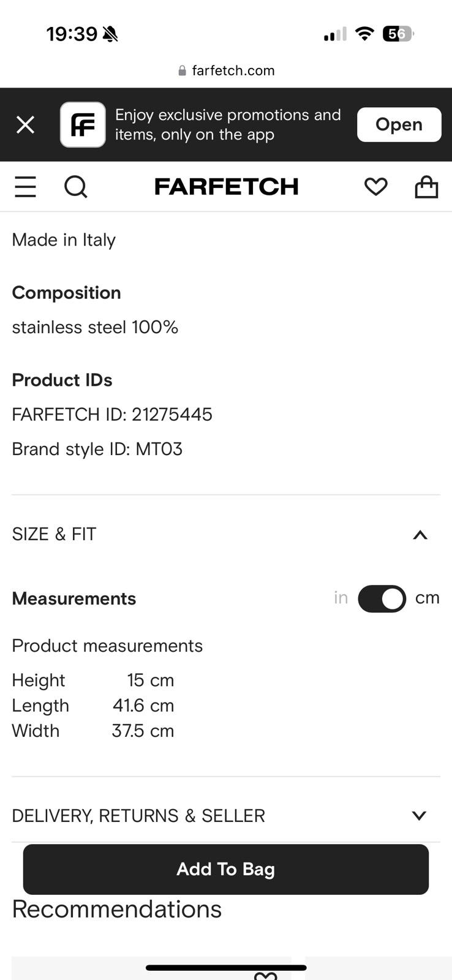
Task: Tap the SIZE & FIT section header
Action: tap(55, 535)
